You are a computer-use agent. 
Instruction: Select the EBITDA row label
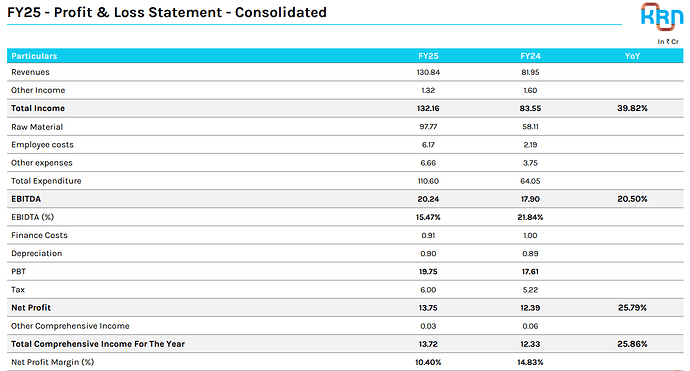coord(26,199)
